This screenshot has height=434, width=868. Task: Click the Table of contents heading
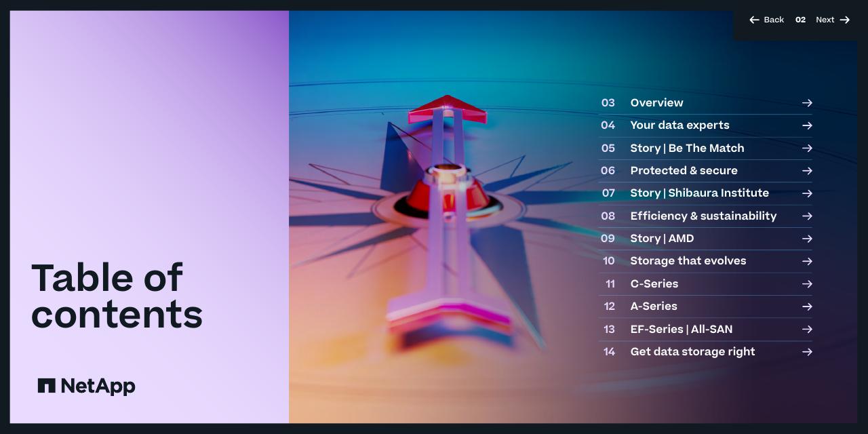pyautogui.click(x=117, y=296)
